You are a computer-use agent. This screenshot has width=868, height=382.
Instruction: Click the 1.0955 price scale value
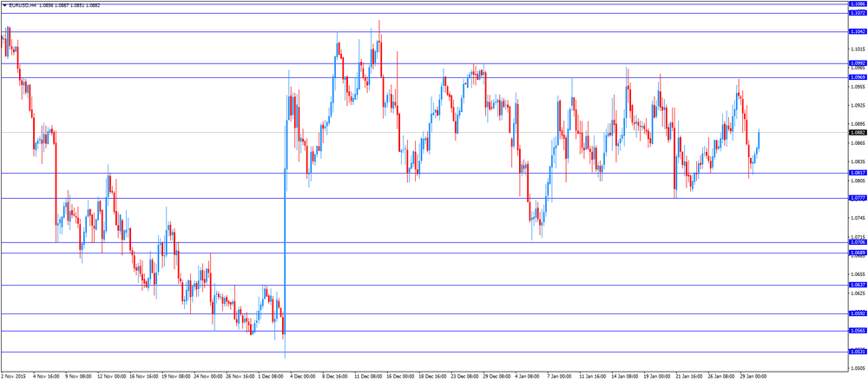point(858,86)
